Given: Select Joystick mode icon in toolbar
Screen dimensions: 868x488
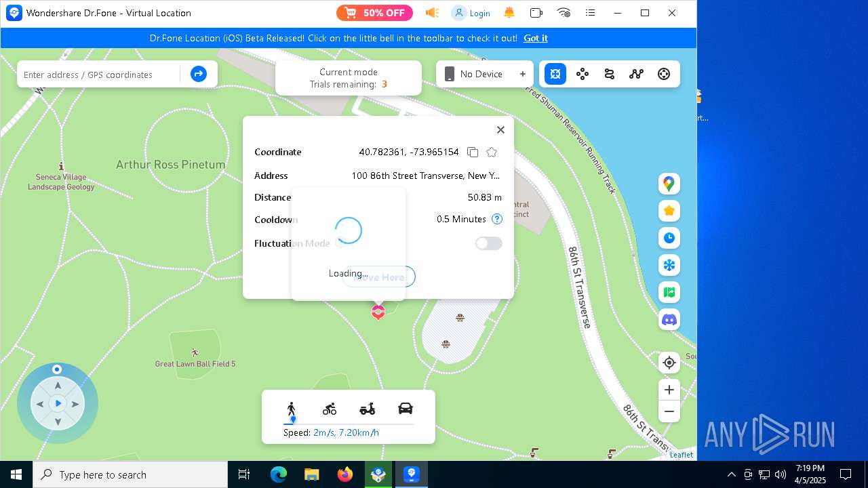Looking at the screenshot, I should [664, 74].
